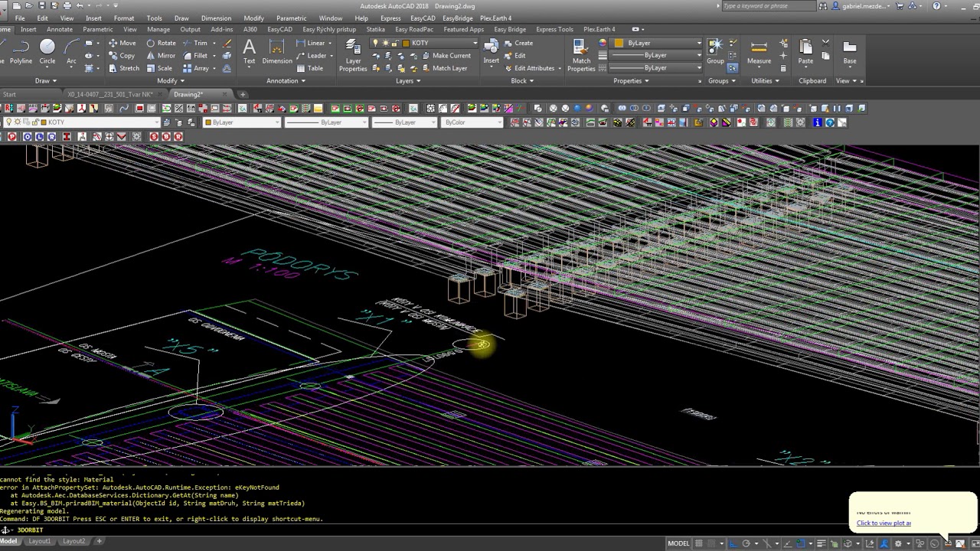
Task: Activate the Copy tool
Action: click(x=122, y=56)
